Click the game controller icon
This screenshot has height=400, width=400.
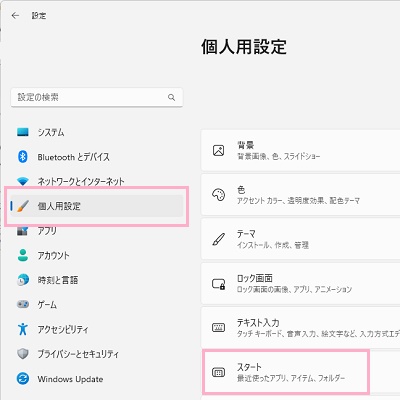pos(23,305)
